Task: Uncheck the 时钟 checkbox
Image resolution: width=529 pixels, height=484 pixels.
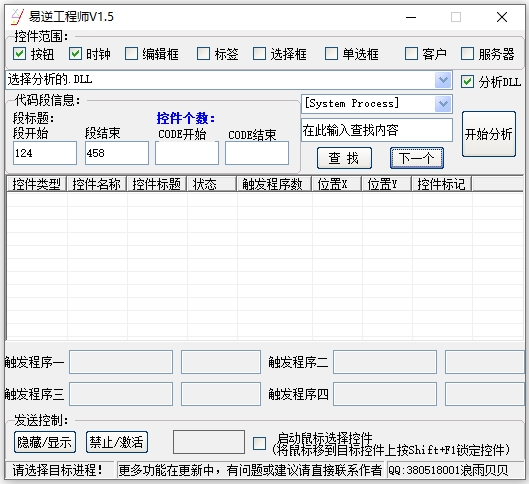Action: click(75, 54)
